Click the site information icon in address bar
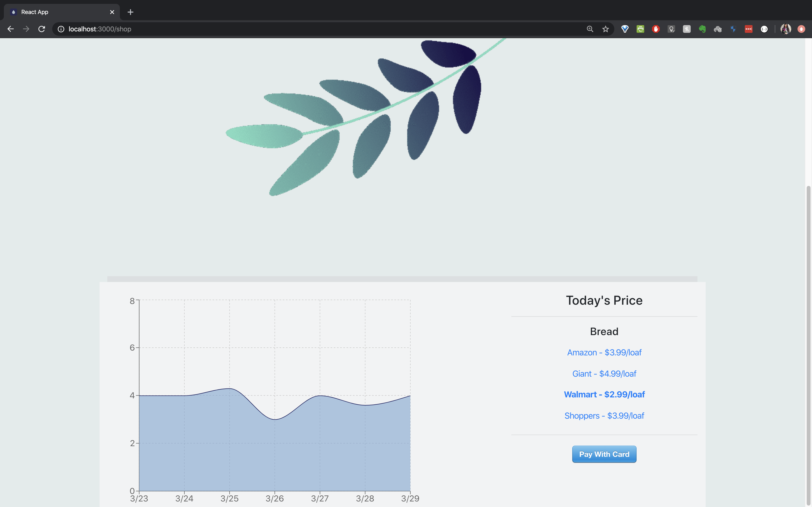 61,29
